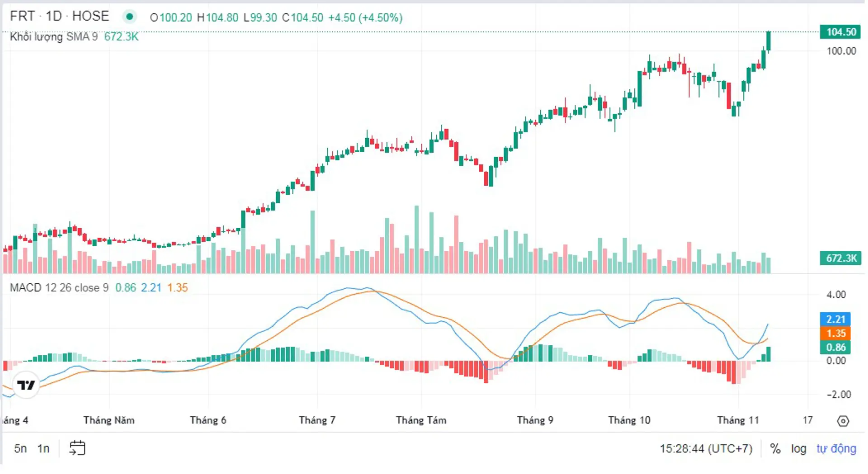Image resolution: width=868 pixels, height=474 pixels.
Task: Click the H104.80 high value
Action: [217, 18]
